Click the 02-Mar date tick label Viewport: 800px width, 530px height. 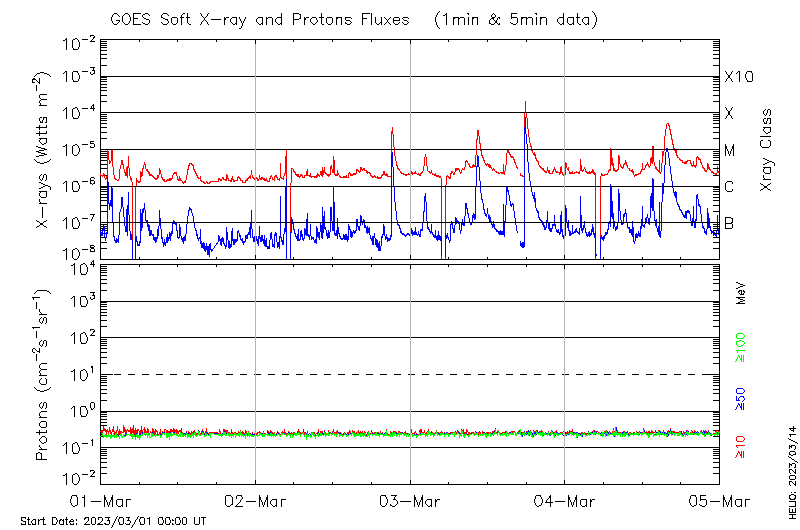[x=256, y=500]
